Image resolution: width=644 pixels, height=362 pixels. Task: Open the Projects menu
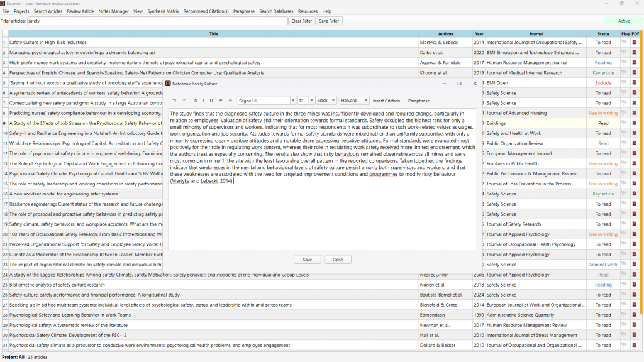pos(21,11)
